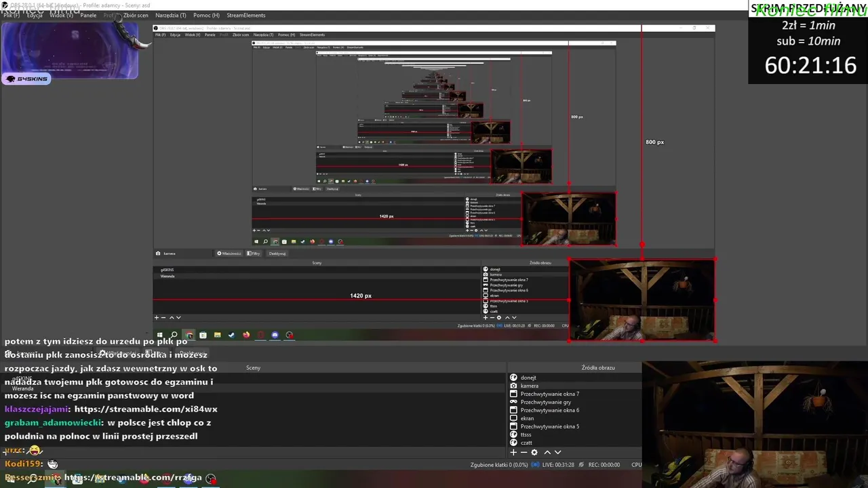Select Weranda scene in the largest nested OBS preview
Viewport: 868px width, 488px height.
(167, 276)
